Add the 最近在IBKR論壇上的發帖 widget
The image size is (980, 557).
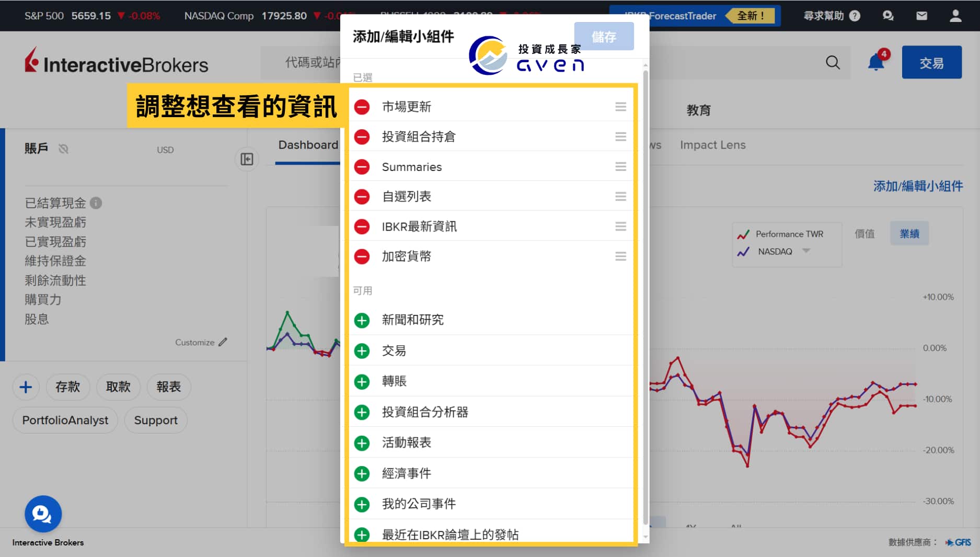[x=362, y=535]
